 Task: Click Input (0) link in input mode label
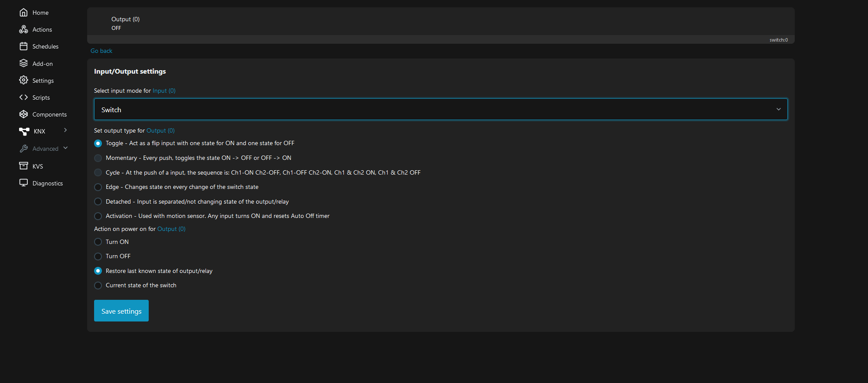point(164,91)
